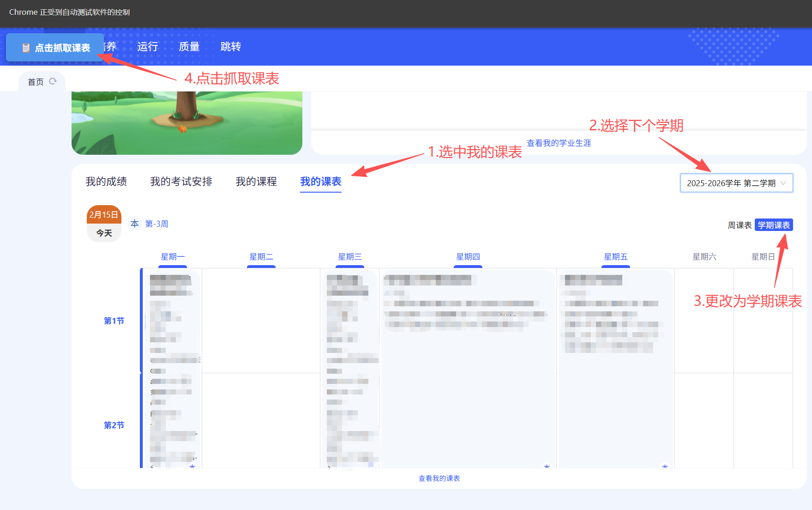Open the 运行 navigation menu
The image size is (812, 510).
click(147, 47)
